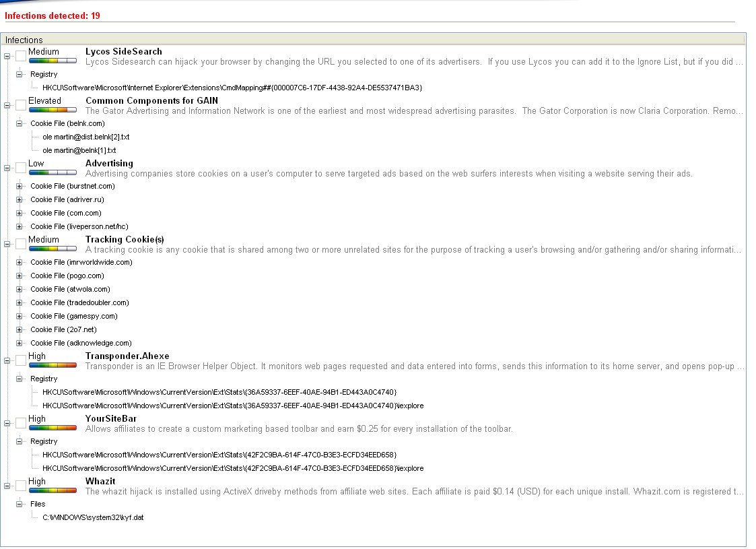Select the Lycos SideSearch title
The width and height of the screenshot is (756, 549).
point(123,52)
